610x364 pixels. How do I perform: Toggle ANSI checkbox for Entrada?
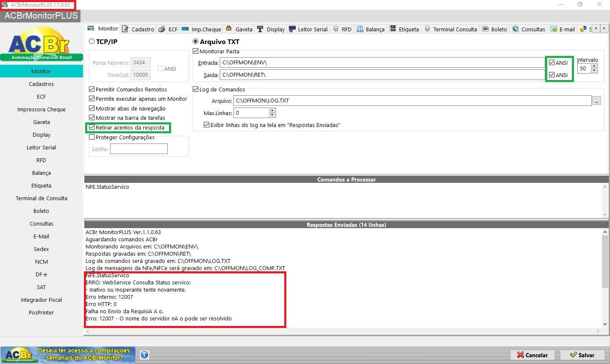point(552,63)
